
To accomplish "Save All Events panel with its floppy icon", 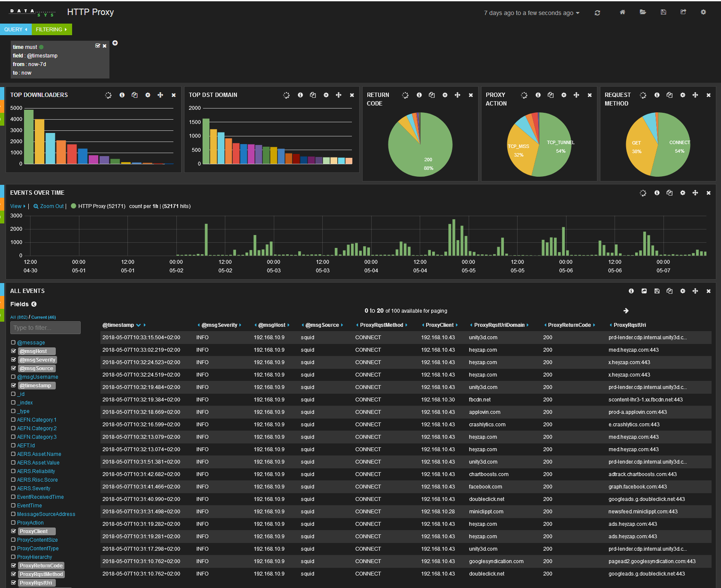I will tap(657, 291).
